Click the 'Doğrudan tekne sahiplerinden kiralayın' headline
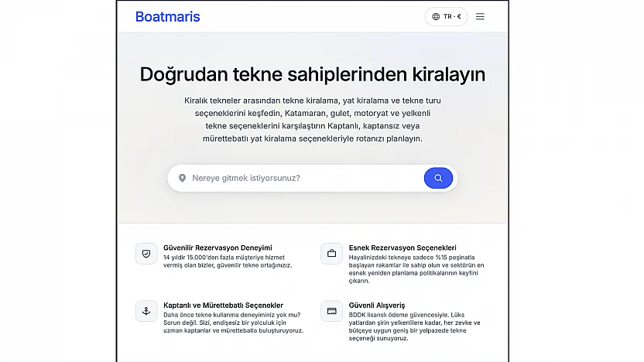The width and height of the screenshot is (644, 362). 313,75
